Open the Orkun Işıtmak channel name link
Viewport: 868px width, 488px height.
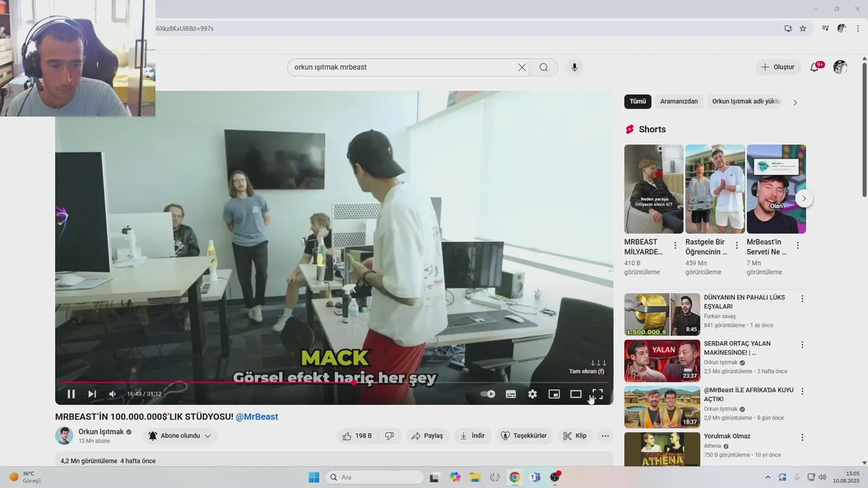(x=101, y=432)
